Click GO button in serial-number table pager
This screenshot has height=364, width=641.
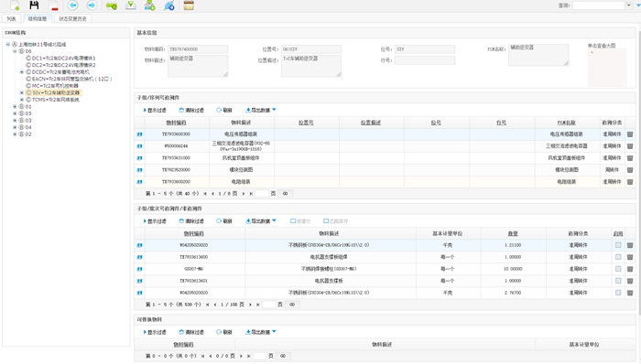[x=286, y=193]
